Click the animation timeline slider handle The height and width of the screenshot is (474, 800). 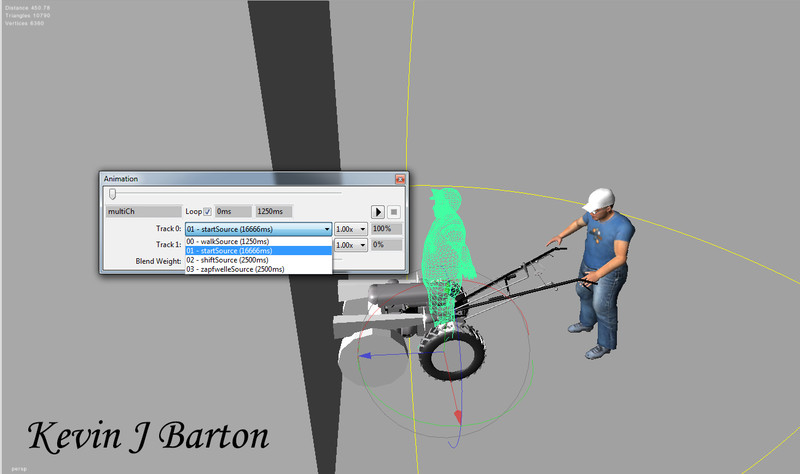pos(113,194)
